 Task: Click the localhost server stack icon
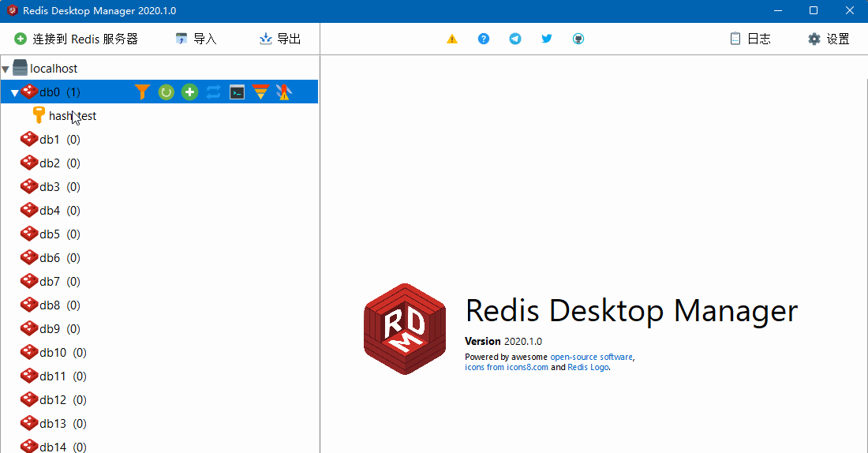pyautogui.click(x=20, y=68)
